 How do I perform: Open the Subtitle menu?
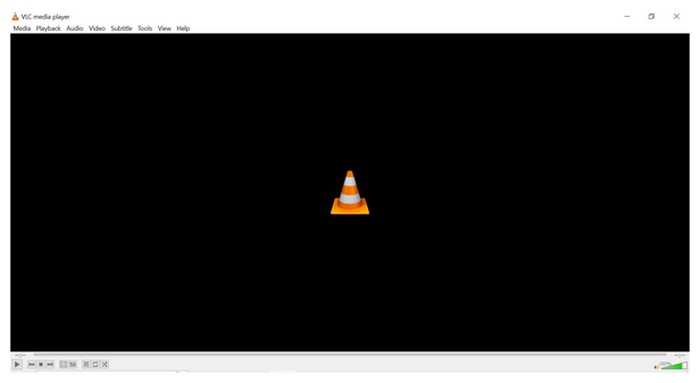(x=121, y=28)
